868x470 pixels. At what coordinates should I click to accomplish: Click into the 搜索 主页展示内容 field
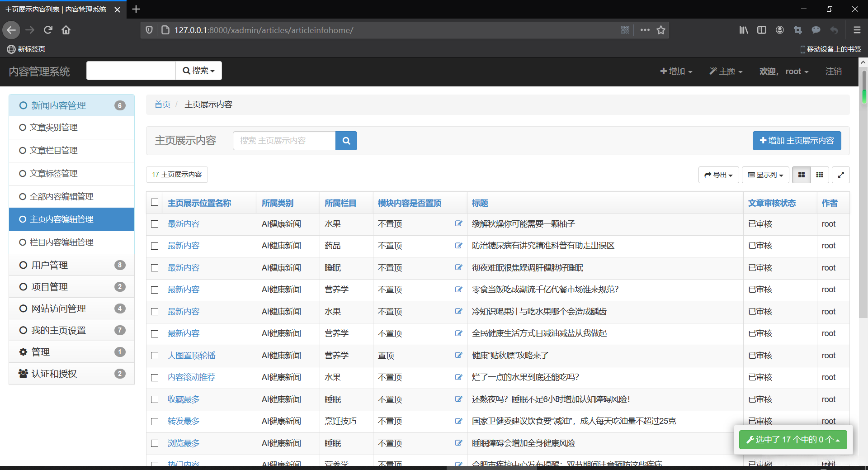[x=284, y=141]
